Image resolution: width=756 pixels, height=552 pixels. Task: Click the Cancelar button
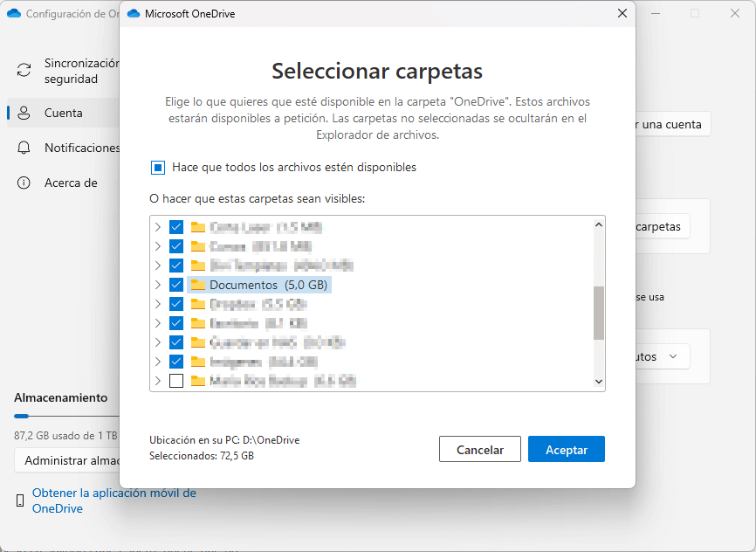click(480, 449)
